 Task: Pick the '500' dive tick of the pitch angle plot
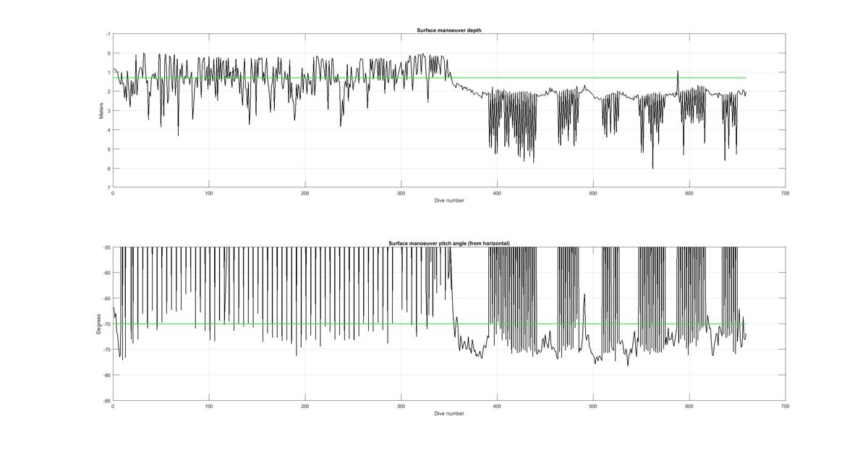coord(593,407)
